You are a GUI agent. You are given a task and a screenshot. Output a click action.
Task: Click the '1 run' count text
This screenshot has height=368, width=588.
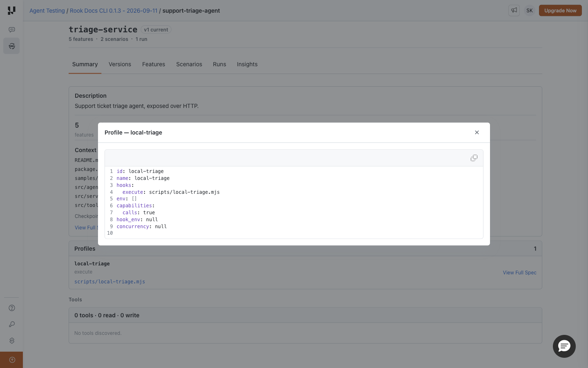point(141,39)
